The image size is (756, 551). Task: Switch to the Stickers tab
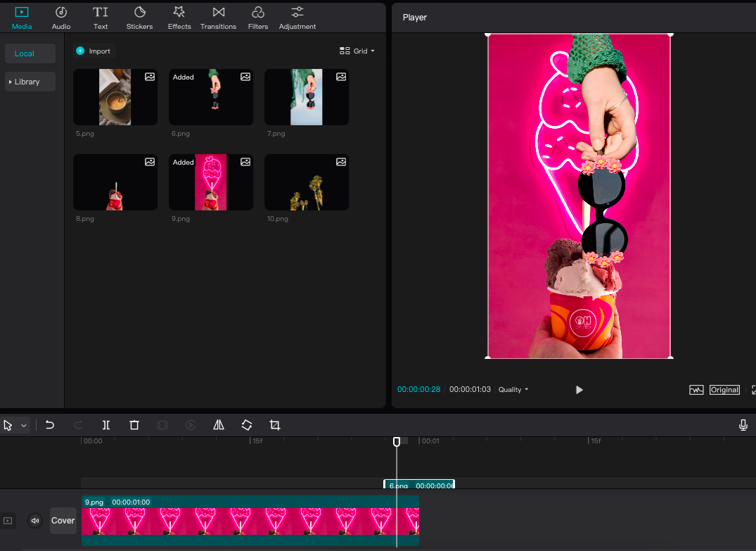139,18
